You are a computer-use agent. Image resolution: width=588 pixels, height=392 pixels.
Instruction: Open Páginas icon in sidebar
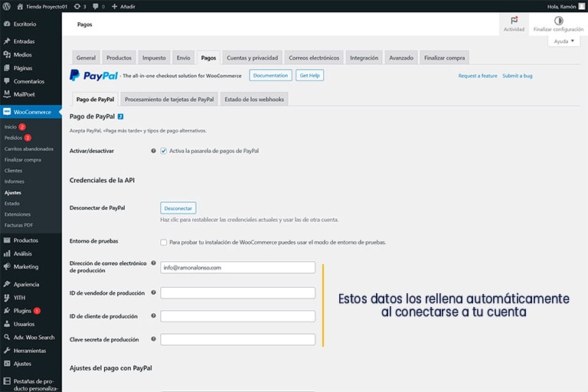(x=7, y=68)
